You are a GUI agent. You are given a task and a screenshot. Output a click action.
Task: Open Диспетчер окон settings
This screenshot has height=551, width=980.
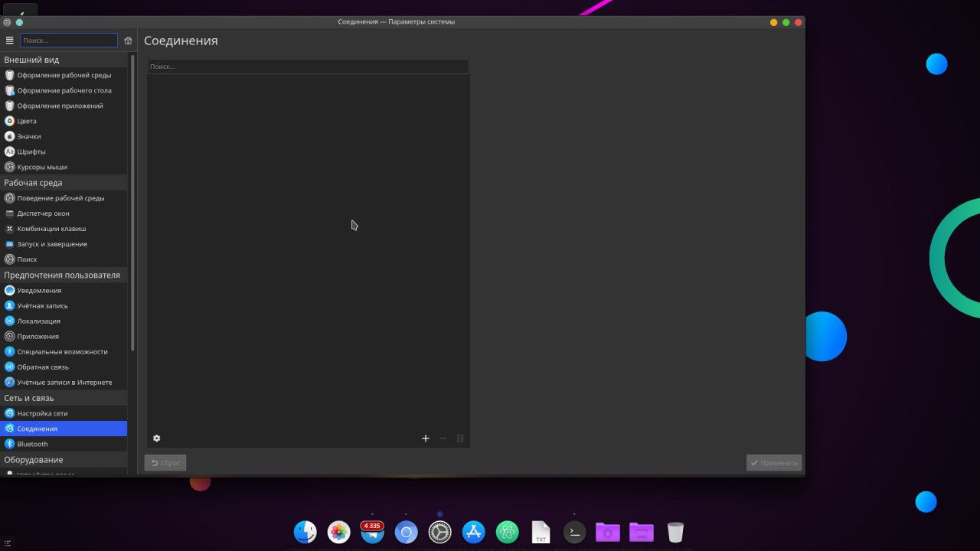[64, 214]
